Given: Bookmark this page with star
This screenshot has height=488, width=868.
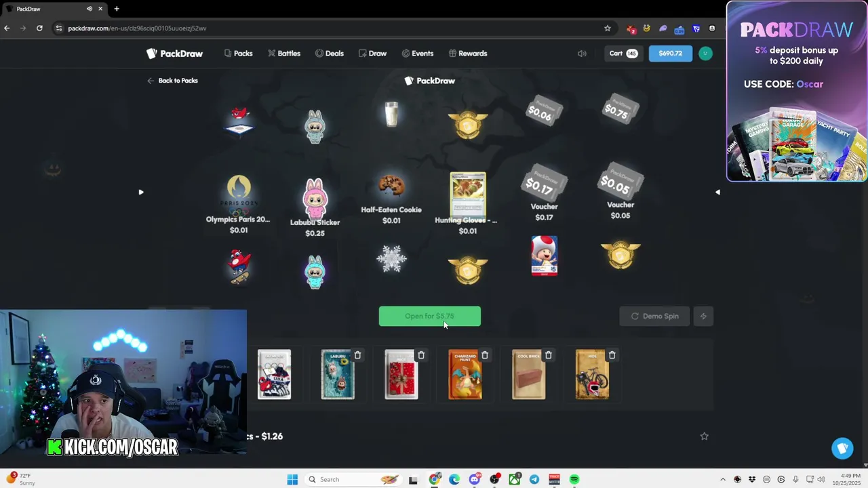Looking at the screenshot, I should coord(608,28).
